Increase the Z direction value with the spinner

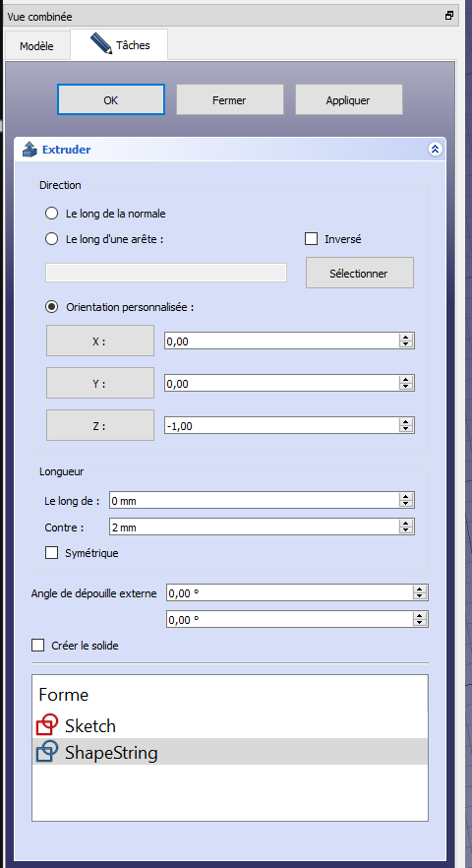(x=406, y=422)
